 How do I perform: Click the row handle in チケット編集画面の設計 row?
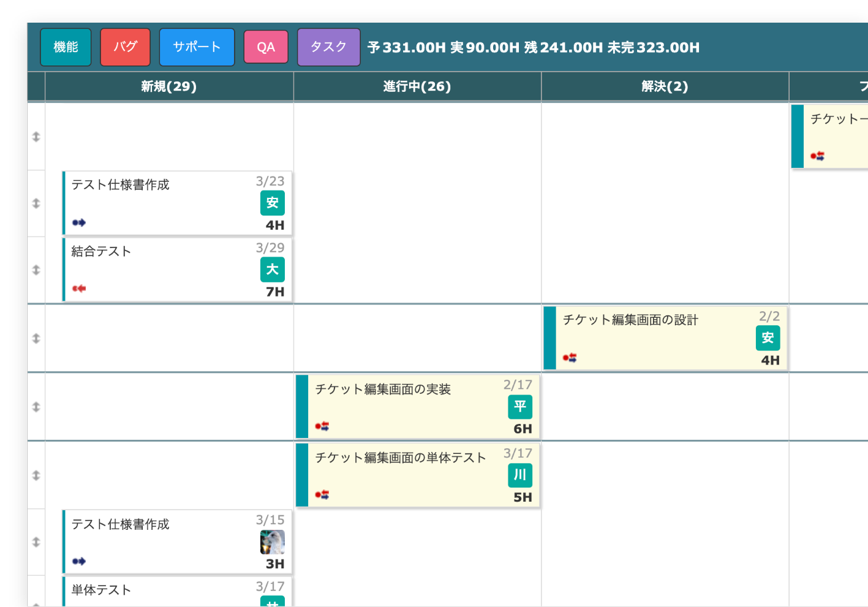[36, 338]
